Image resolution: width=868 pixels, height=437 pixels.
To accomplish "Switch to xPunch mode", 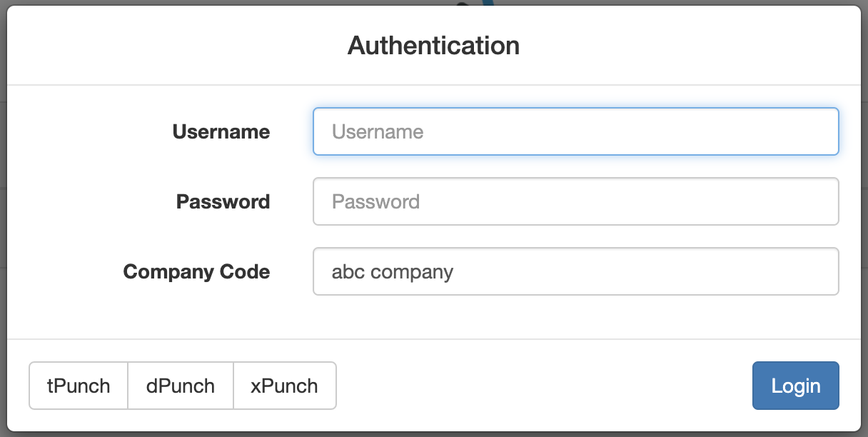I will point(284,386).
